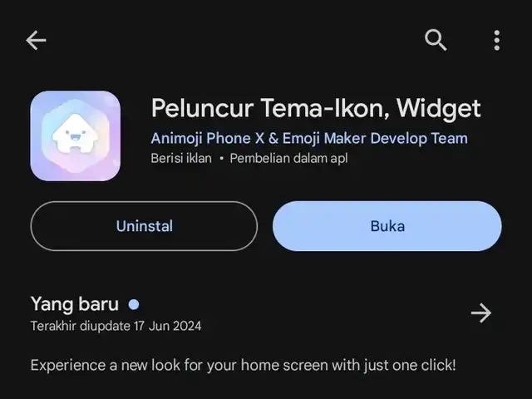Screen dimensions: 532x399
Task: Tap the Pembelian dalam apl label
Action: (x=288, y=159)
